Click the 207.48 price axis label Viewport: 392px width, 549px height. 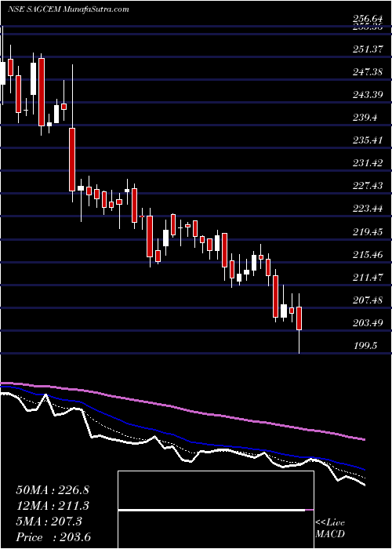(368, 300)
